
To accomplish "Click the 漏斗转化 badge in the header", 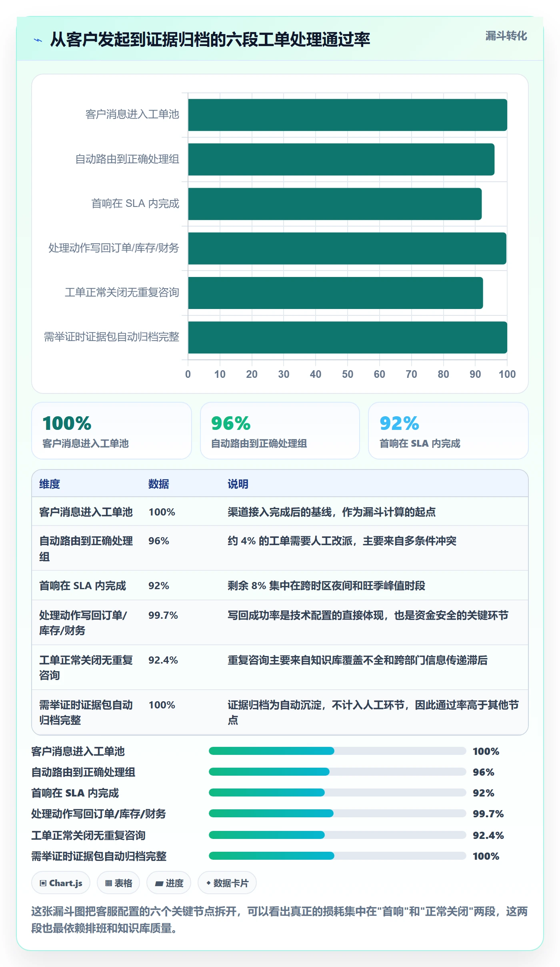I will pyautogui.click(x=506, y=36).
